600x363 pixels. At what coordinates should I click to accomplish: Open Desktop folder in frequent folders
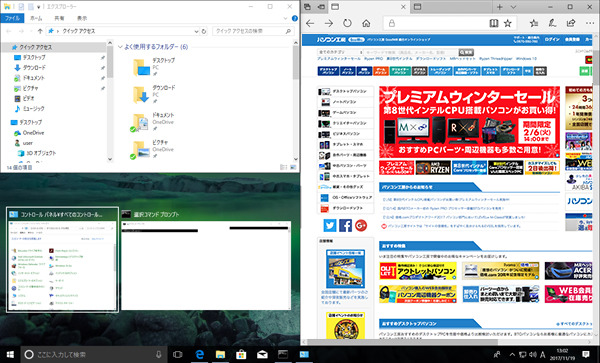pyautogui.click(x=155, y=67)
